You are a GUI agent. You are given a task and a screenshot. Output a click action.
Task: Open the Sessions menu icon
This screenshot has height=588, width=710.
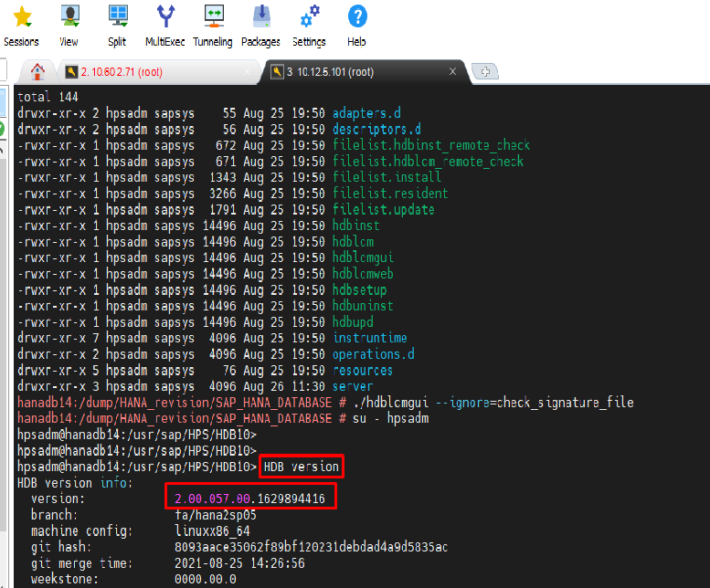21,25
